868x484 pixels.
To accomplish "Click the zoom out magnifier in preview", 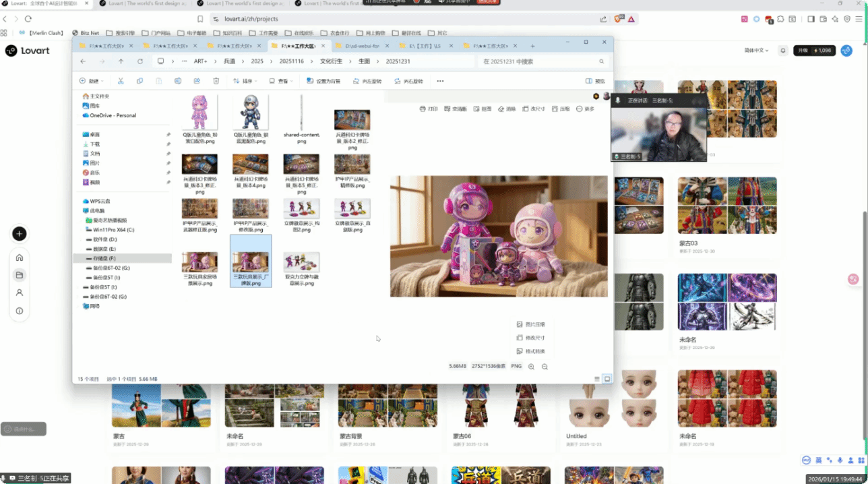I will 545,366.
